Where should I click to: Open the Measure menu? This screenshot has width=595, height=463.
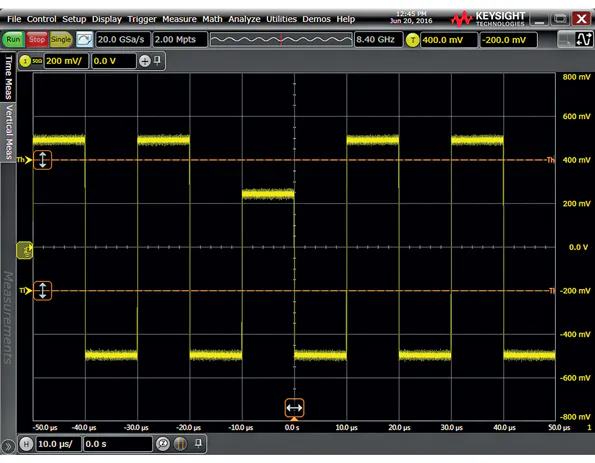[179, 19]
